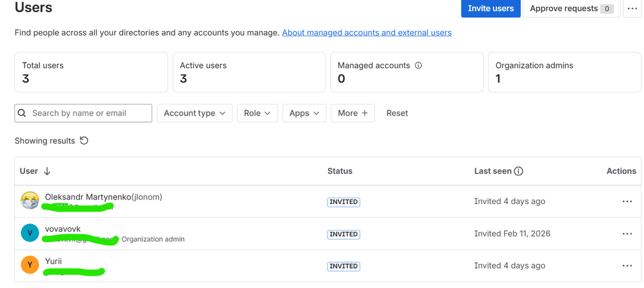The width and height of the screenshot is (644, 288).
Task: Expand the Role filter dropdown
Action: point(257,113)
